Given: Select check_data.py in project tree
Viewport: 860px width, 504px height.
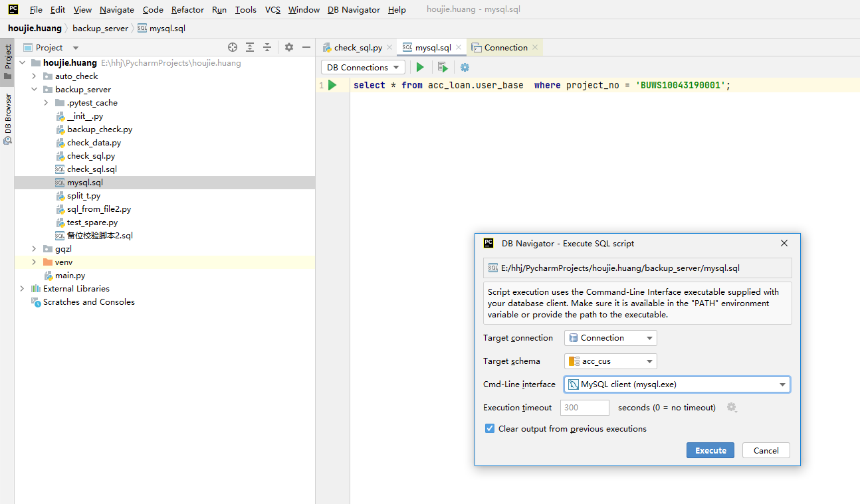Looking at the screenshot, I should [94, 143].
